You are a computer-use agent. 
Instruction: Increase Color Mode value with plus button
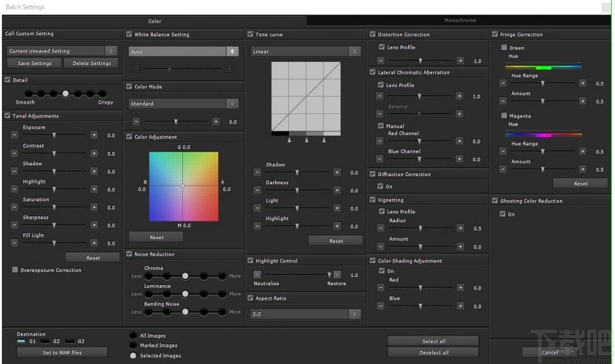coord(216,122)
